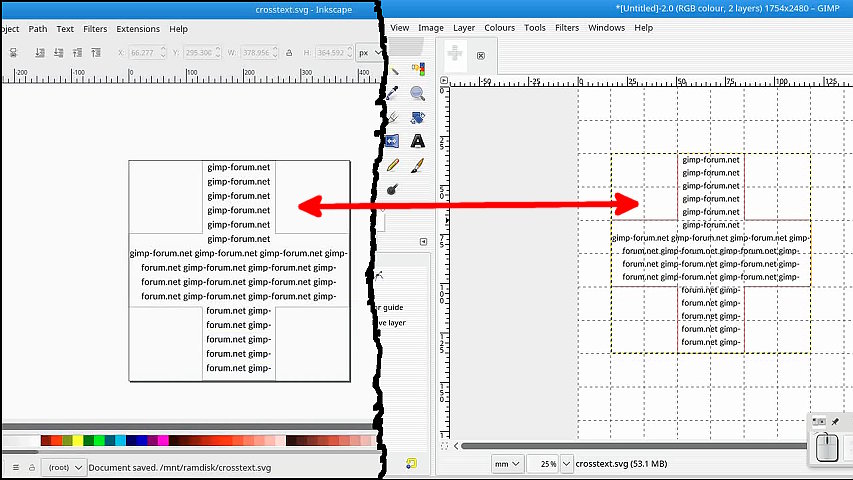The image size is (853, 480).
Task: Click the "Document saved" status text in Inkscape
Action: point(180,467)
